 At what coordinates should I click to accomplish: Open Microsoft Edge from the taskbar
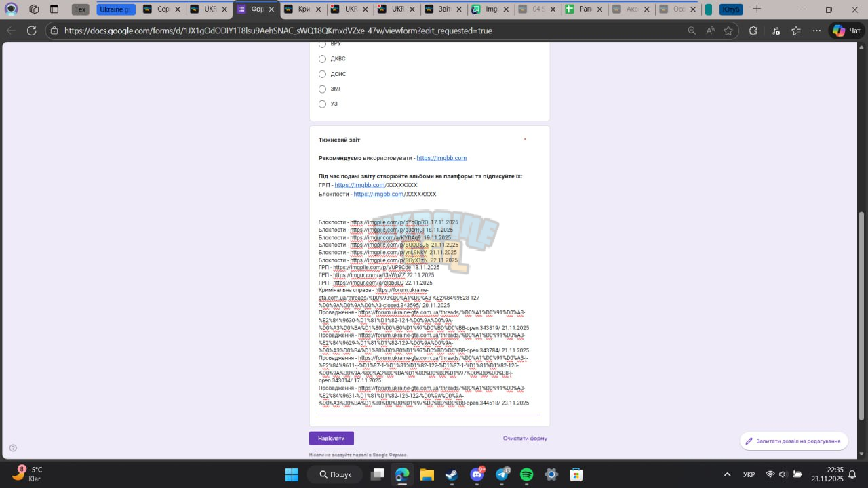coord(402,474)
